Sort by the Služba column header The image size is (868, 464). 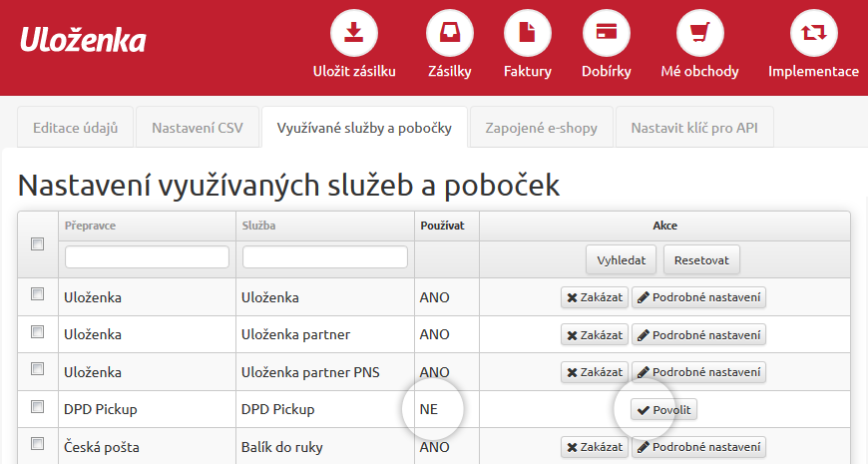(258, 226)
